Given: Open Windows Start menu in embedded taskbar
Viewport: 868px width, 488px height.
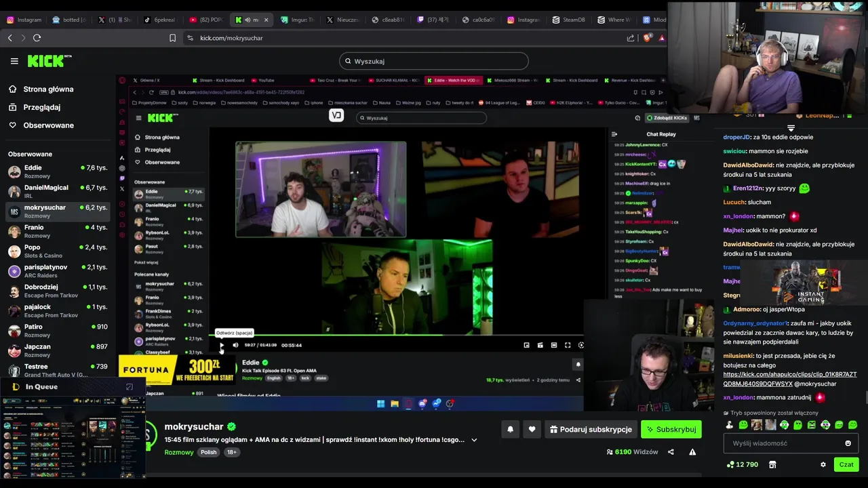Looking at the screenshot, I should 381,404.
